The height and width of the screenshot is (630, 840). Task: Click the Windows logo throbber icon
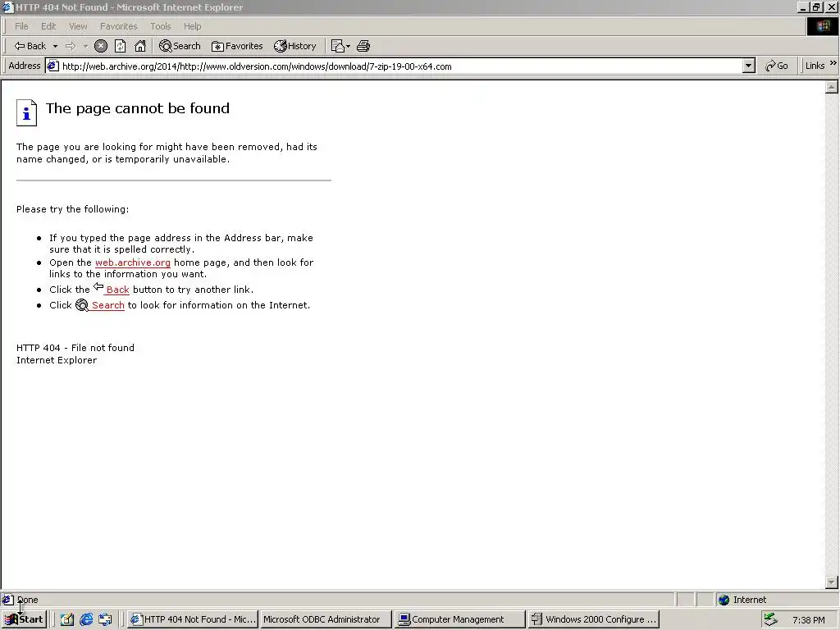(822, 26)
